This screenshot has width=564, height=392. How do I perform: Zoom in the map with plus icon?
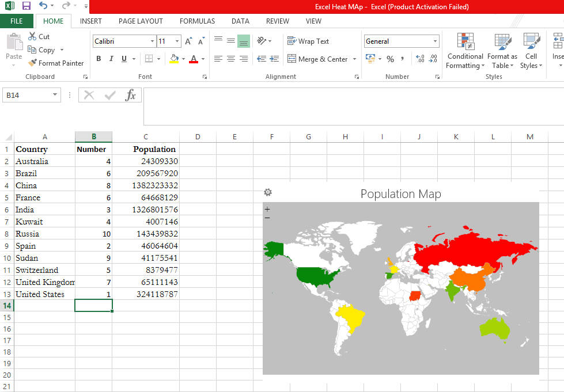tap(267, 209)
